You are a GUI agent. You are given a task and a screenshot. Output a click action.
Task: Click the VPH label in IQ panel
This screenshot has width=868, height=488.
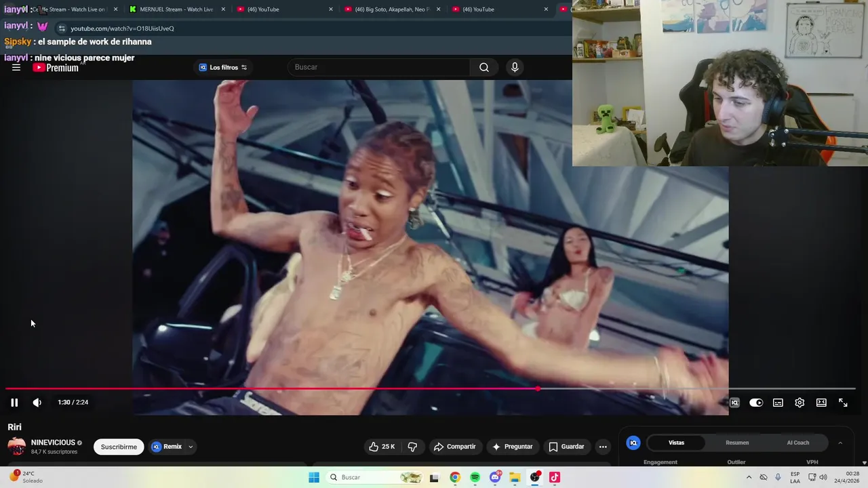point(812,462)
